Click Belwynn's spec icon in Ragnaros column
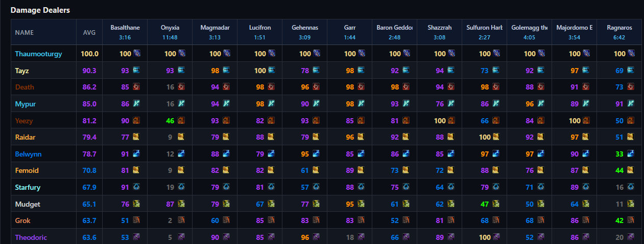 pyautogui.click(x=631, y=154)
